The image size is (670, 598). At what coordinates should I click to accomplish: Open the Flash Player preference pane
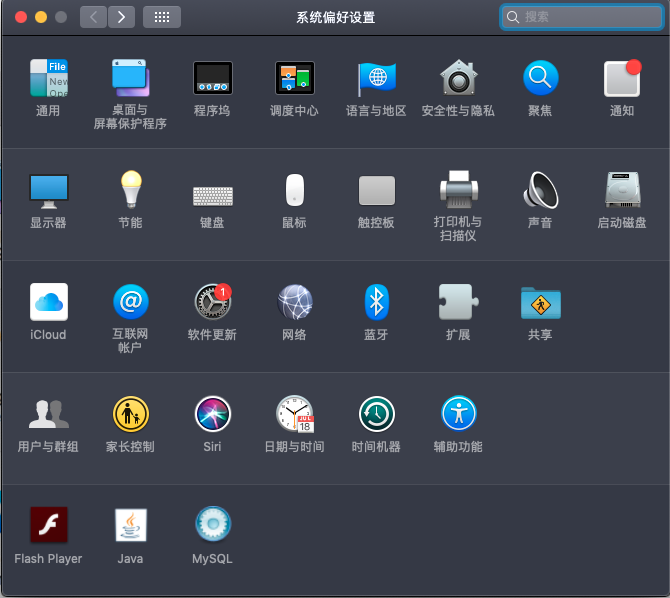[49, 525]
